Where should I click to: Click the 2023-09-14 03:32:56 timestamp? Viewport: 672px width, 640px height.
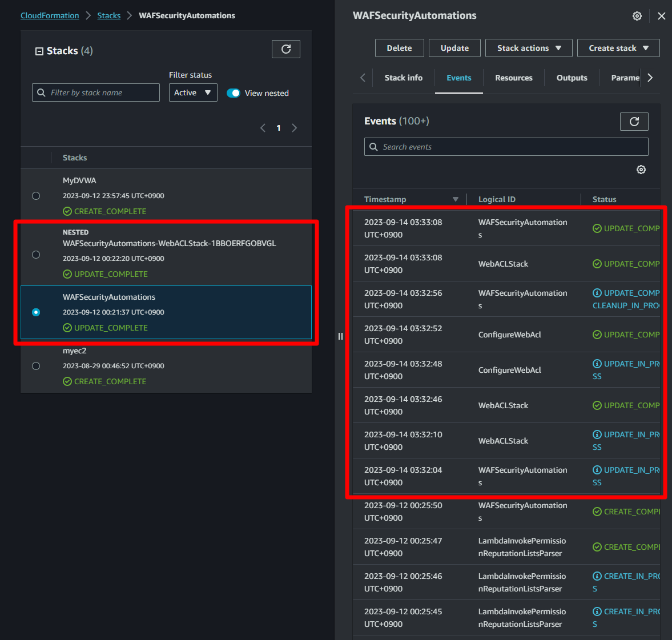(x=403, y=299)
